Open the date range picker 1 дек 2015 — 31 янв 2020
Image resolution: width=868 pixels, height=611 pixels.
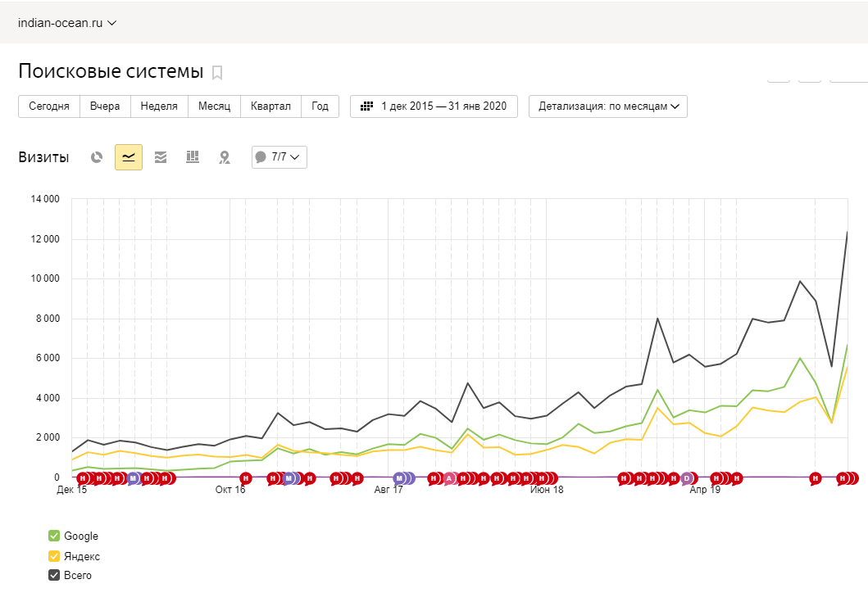coord(434,106)
